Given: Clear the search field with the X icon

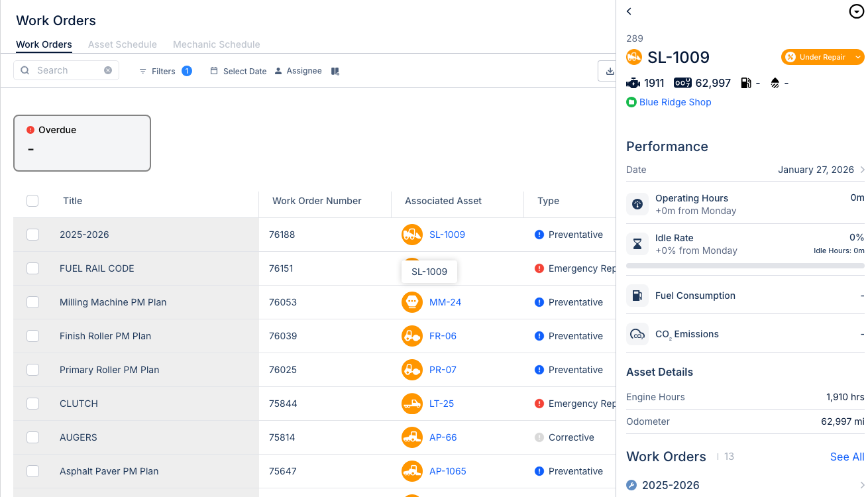Looking at the screenshot, I should 108,70.
